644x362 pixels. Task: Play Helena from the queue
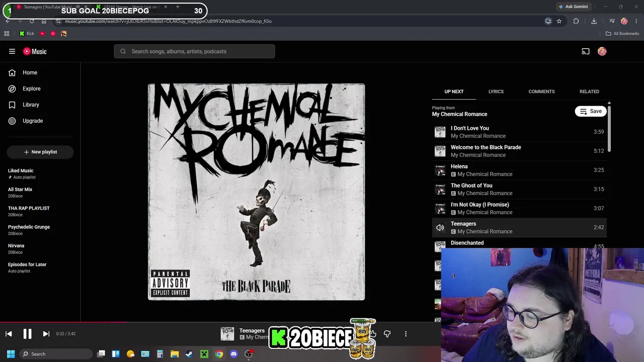point(519,170)
